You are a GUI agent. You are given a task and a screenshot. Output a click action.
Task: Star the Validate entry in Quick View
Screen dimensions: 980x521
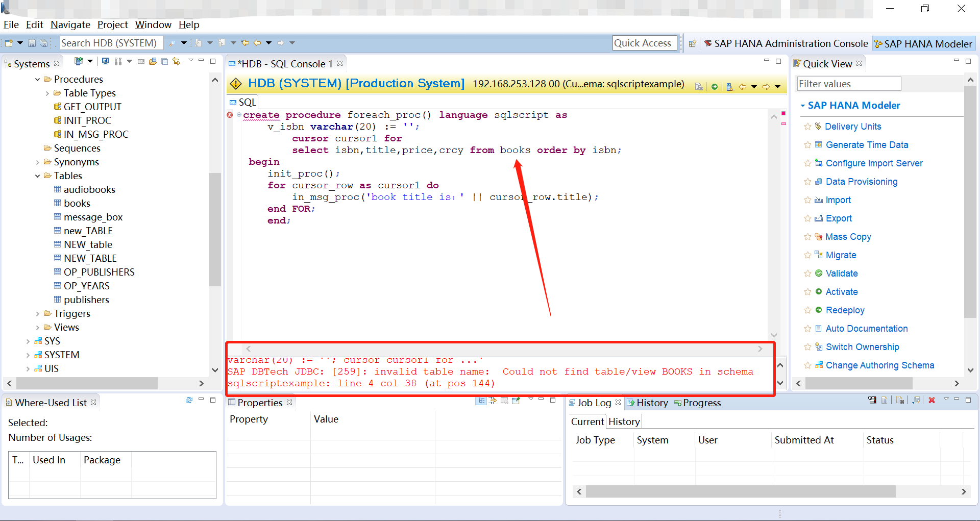[x=807, y=274]
